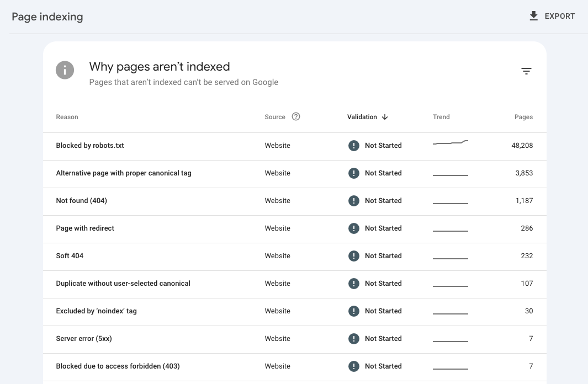Open details for Alternative page with proper canonical tag

click(124, 173)
